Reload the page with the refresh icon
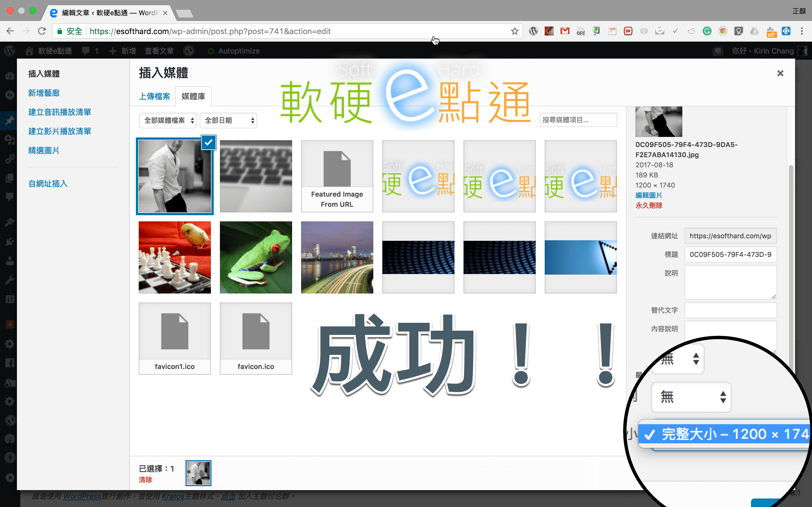Viewport: 812px width, 507px height. [x=42, y=31]
